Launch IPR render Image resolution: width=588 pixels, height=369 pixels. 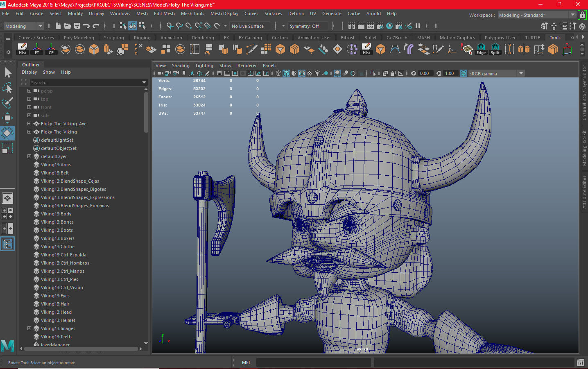[371, 26]
